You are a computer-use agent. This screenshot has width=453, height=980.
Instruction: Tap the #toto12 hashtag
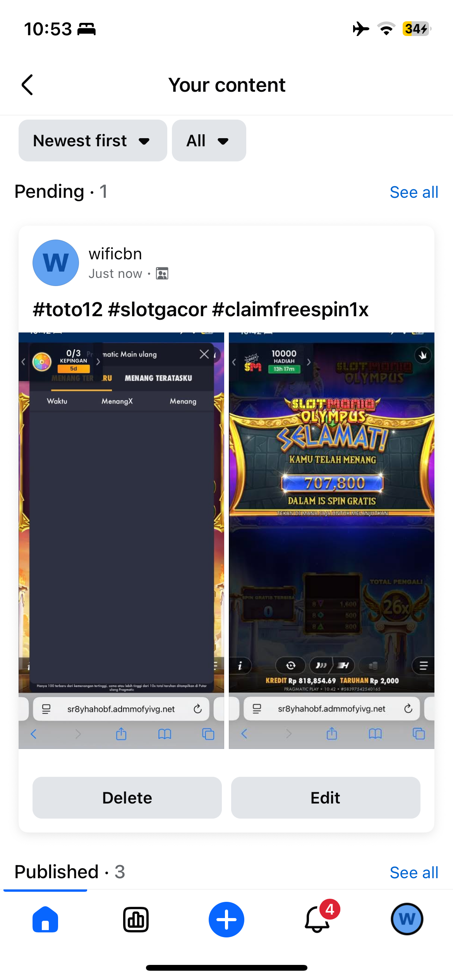68,310
